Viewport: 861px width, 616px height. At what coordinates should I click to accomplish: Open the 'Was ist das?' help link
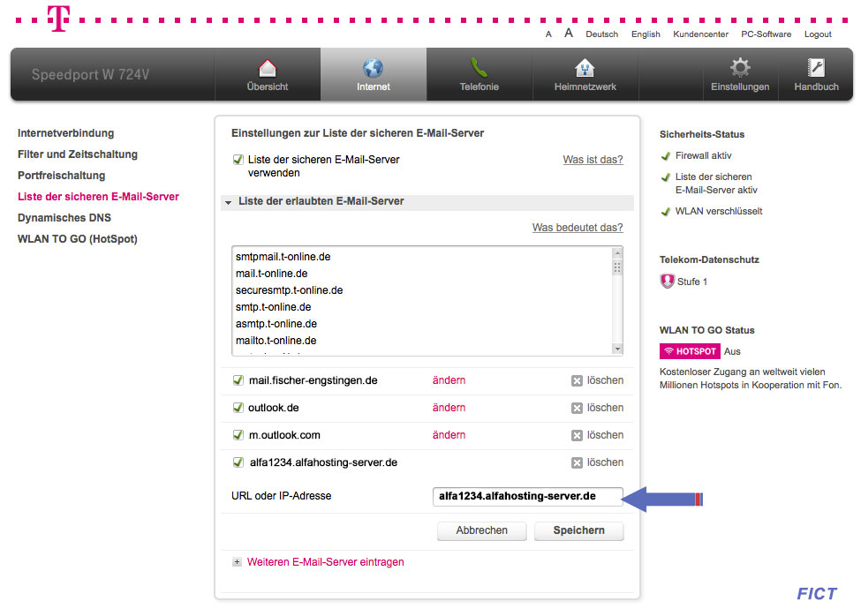[x=593, y=160]
